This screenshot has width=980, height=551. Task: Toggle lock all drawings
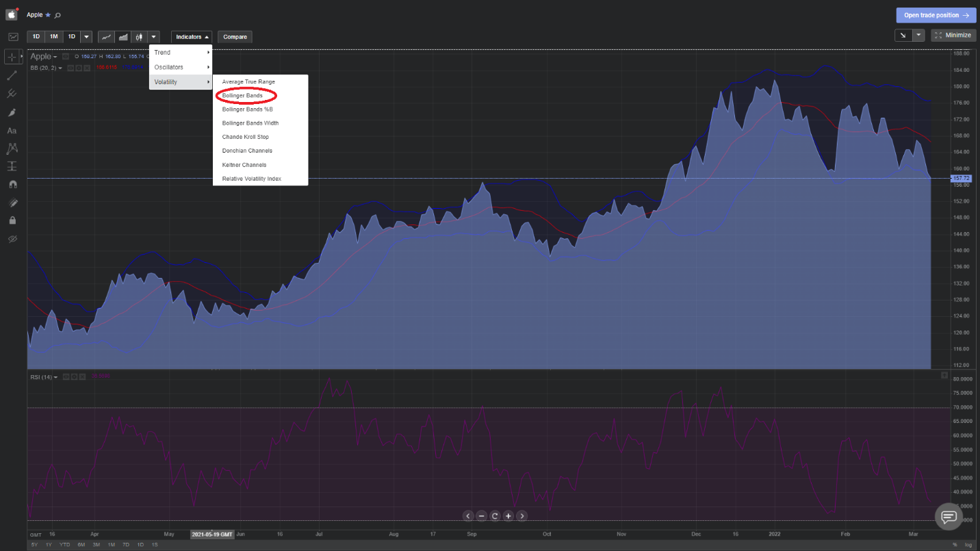tap(12, 220)
